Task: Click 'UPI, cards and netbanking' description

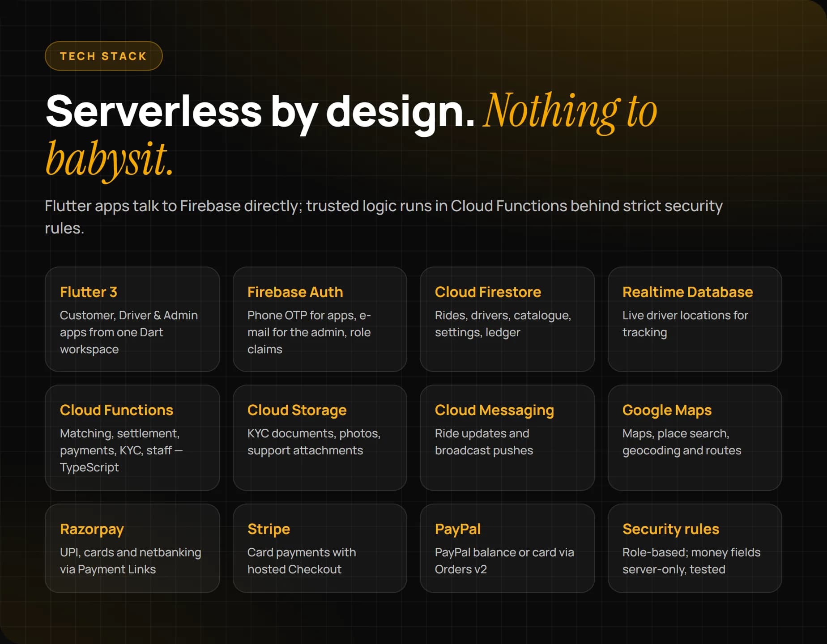Action: 131,561
